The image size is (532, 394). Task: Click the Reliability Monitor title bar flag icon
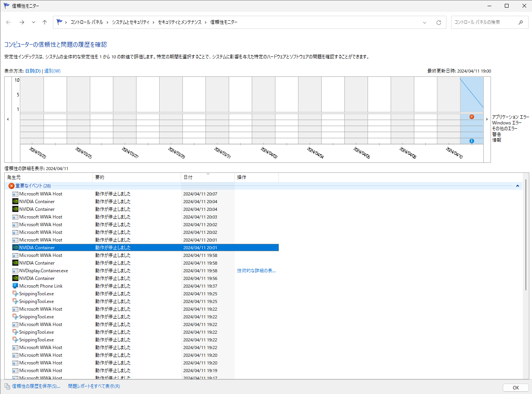(x=7, y=6)
